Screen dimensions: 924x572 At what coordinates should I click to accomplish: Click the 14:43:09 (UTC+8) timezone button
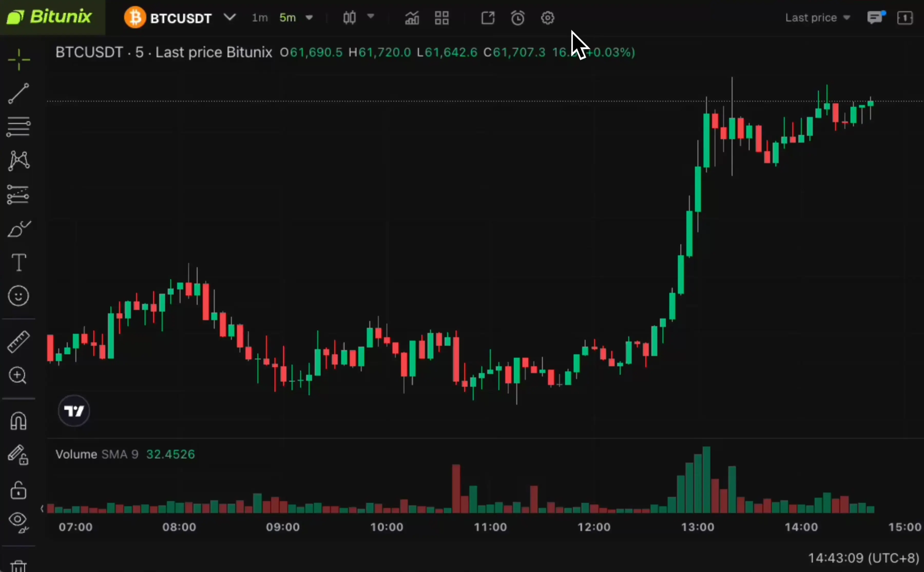pyautogui.click(x=863, y=558)
